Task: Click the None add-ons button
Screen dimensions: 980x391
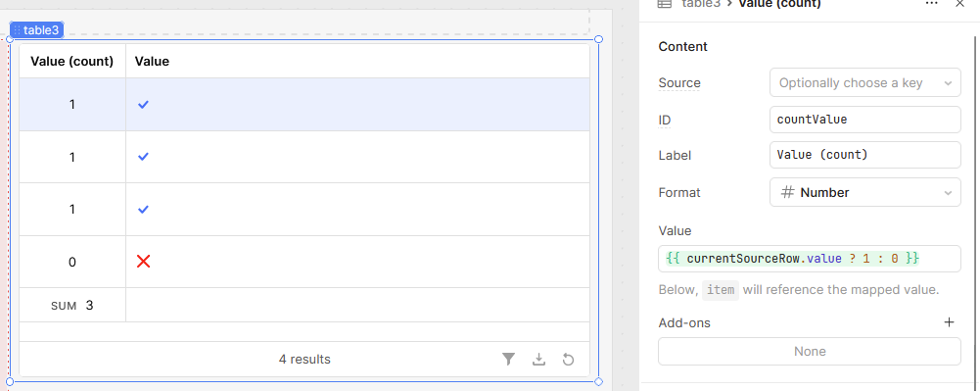Action: (810, 352)
